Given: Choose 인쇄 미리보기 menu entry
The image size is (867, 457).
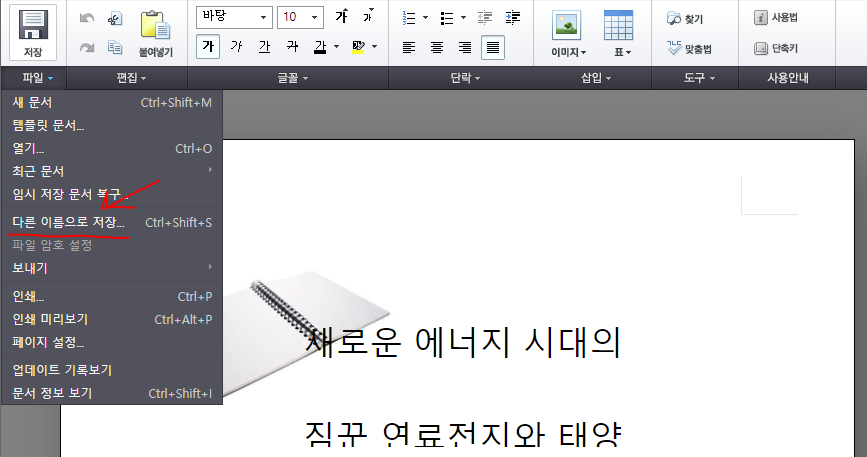Looking at the screenshot, I should (112, 319).
